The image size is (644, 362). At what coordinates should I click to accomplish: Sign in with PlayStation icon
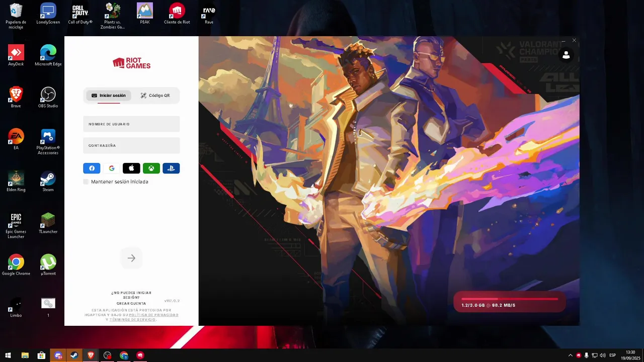tap(171, 168)
